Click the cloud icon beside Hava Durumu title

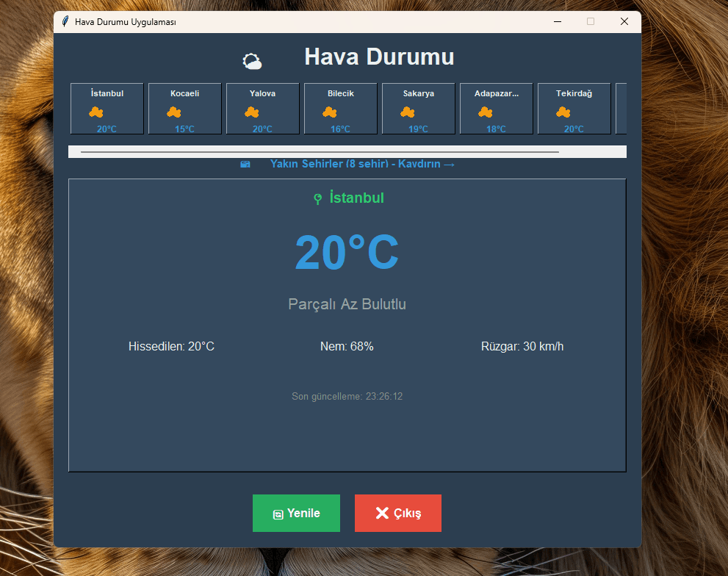[252, 61]
